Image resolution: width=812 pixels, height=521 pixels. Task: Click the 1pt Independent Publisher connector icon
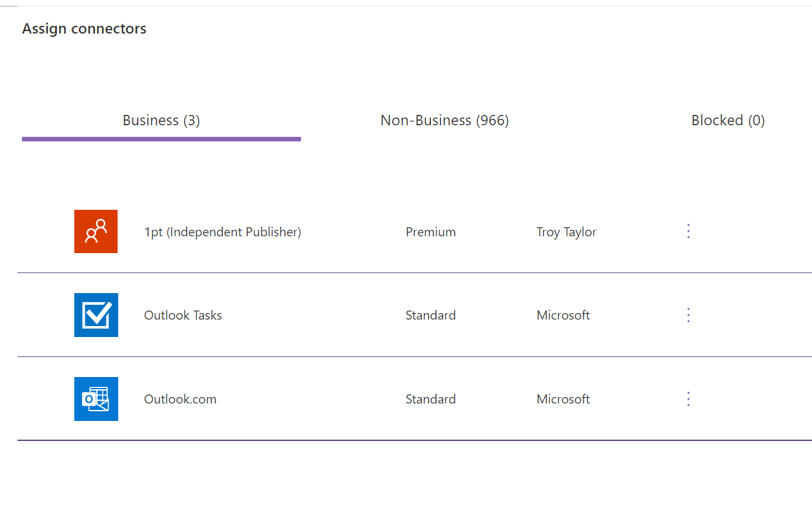click(x=96, y=231)
